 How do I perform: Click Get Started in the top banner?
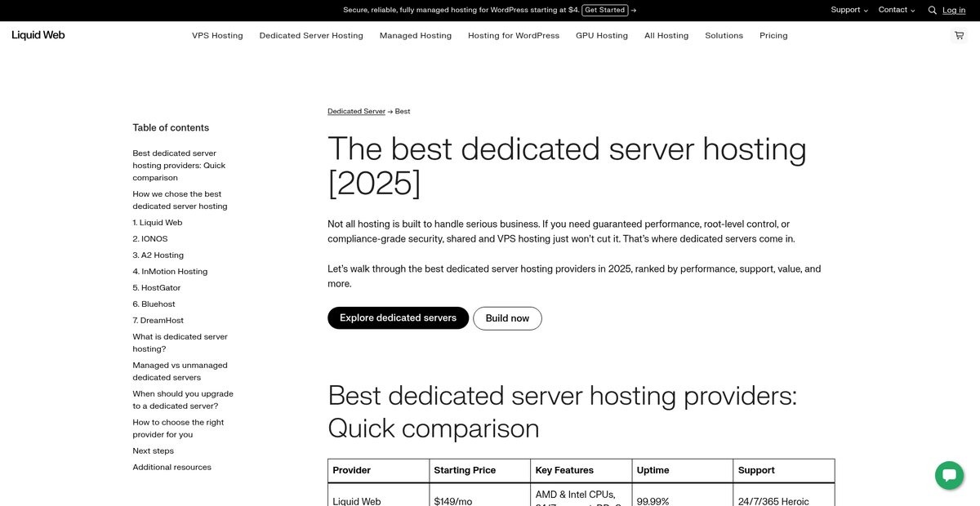(x=605, y=11)
